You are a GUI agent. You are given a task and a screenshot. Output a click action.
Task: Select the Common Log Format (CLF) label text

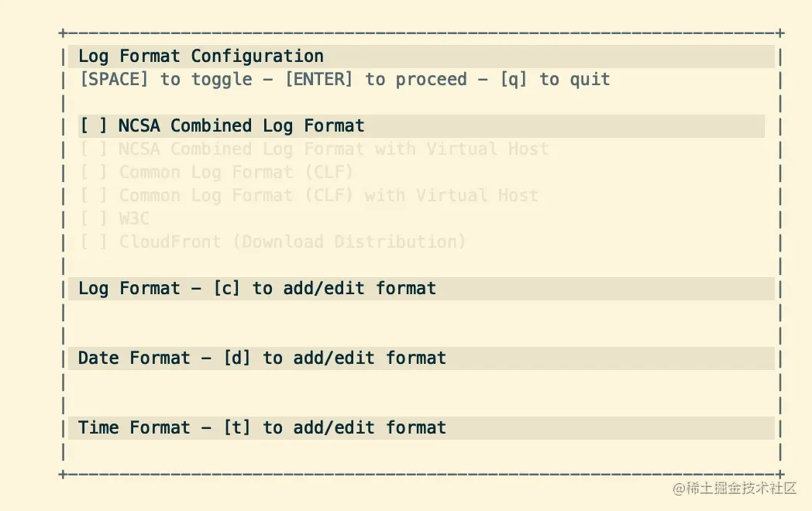[x=236, y=172]
